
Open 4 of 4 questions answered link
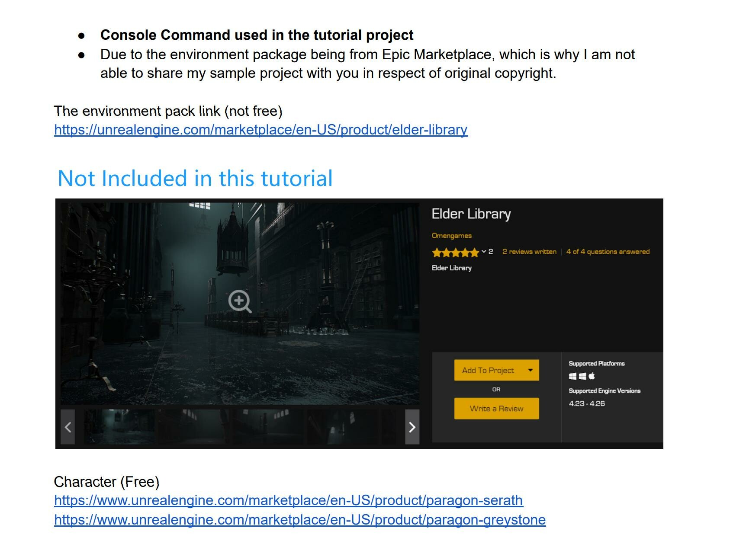click(x=608, y=252)
